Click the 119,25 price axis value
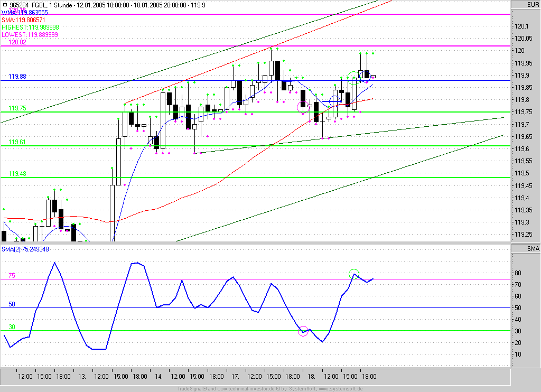 (x=524, y=235)
